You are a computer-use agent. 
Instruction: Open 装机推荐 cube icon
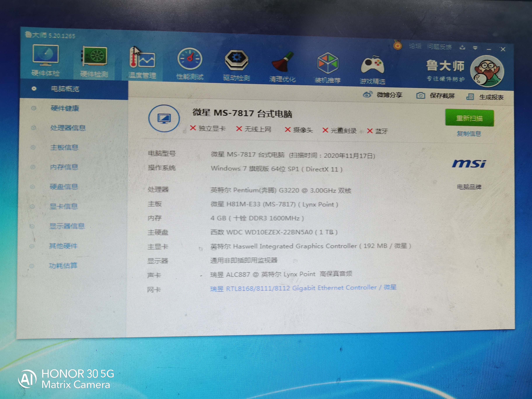pos(328,68)
